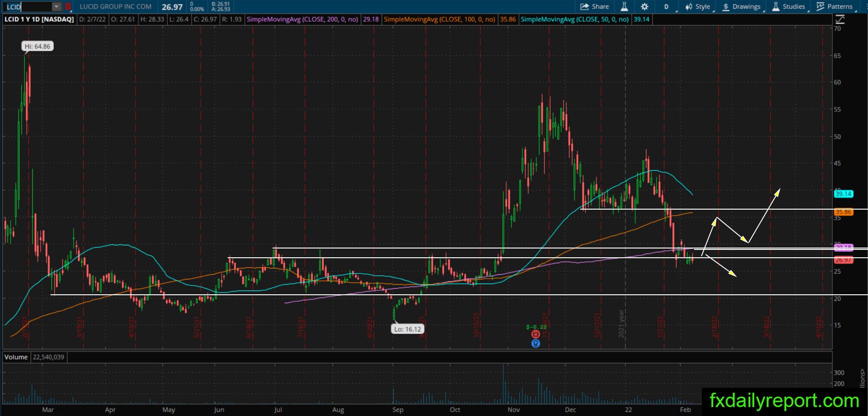Click the 300 level on volume axis
The width and height of the screenshot is (868, 416).
pos(839,373)
